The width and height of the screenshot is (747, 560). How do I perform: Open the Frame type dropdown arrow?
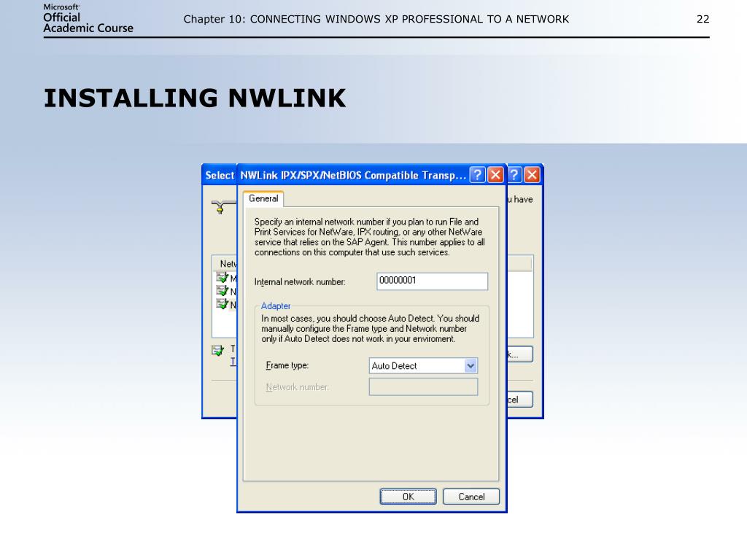click(471, 366)
